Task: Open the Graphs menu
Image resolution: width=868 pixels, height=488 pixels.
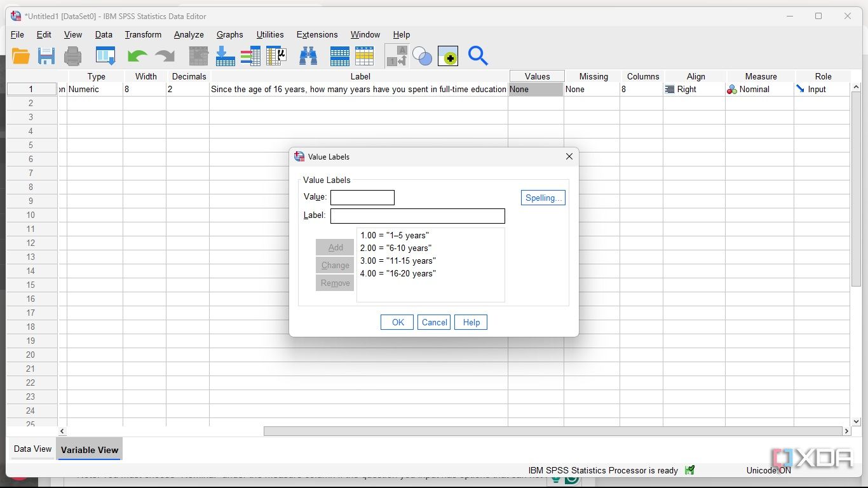Action: pyautogui.click(x=229, y=34)
